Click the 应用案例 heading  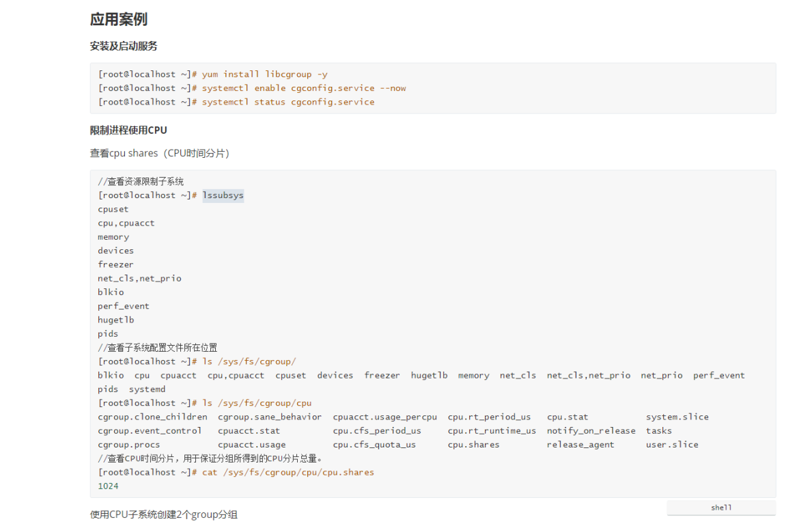click(118, 20)
